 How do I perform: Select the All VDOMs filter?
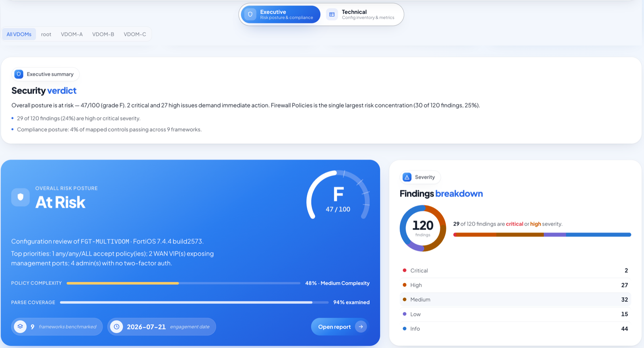[x=19, y=34]
